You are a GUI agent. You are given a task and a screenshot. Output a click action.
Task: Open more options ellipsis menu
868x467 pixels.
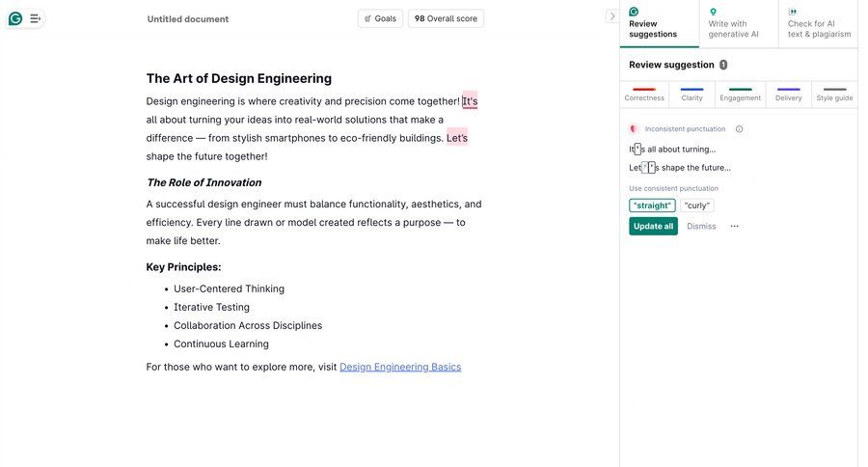point(734,226)
